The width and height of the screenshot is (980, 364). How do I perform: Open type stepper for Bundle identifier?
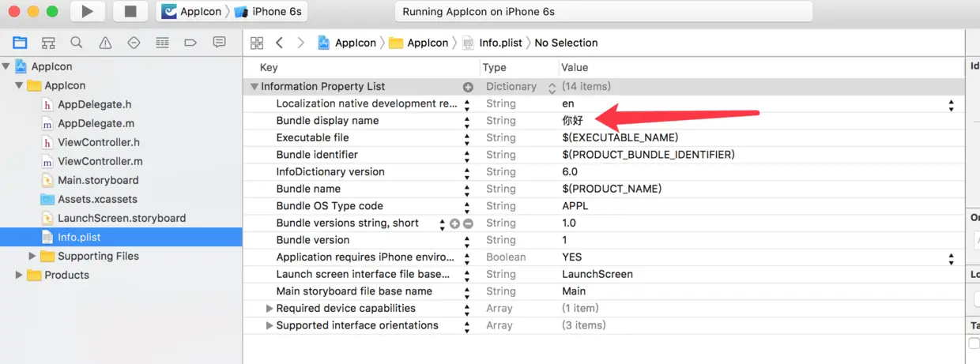(467, 155)
